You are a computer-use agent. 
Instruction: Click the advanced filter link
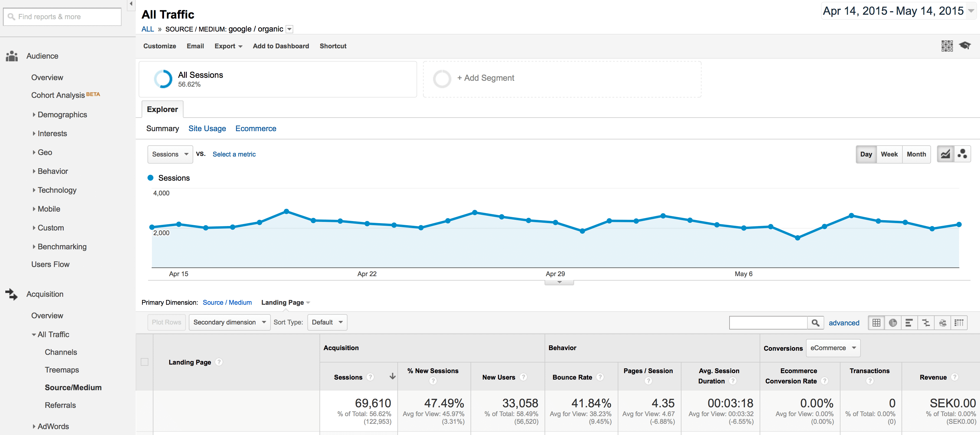click(844, 323)
